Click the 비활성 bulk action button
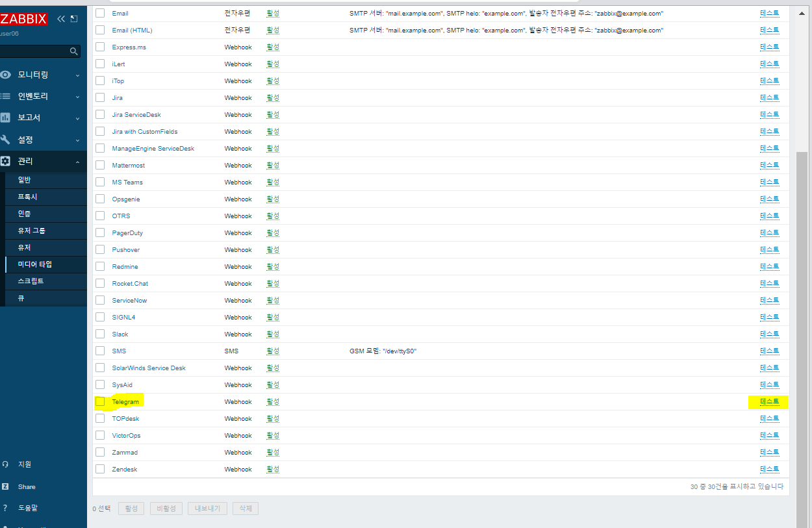812x528 pixels. 166,509
